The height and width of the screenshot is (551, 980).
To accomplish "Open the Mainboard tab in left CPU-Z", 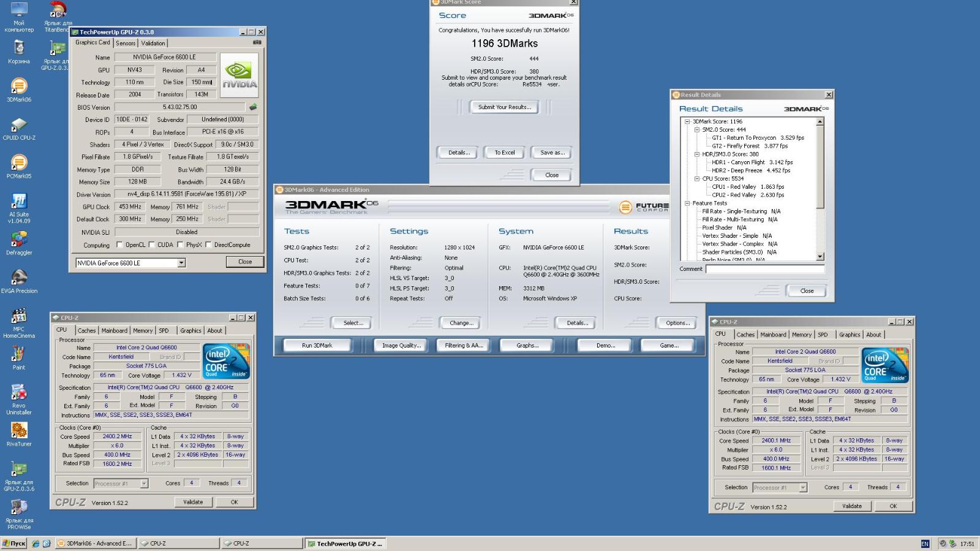I will tap(115, 330).
